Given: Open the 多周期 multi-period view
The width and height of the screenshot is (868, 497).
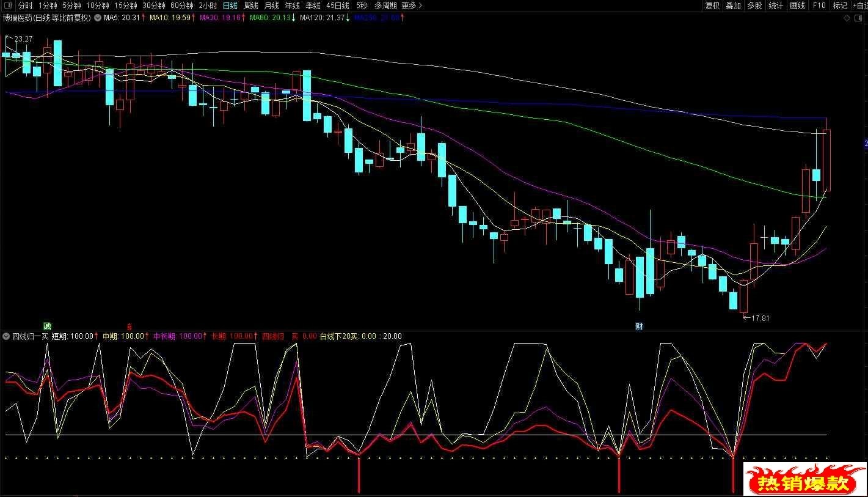Looking at the screenshot, I should click(x=385, y=6).
